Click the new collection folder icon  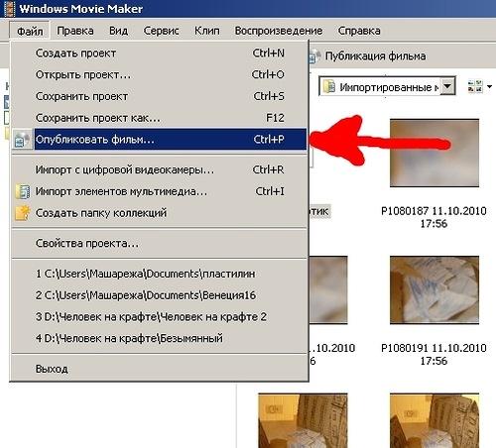[23, 213]
